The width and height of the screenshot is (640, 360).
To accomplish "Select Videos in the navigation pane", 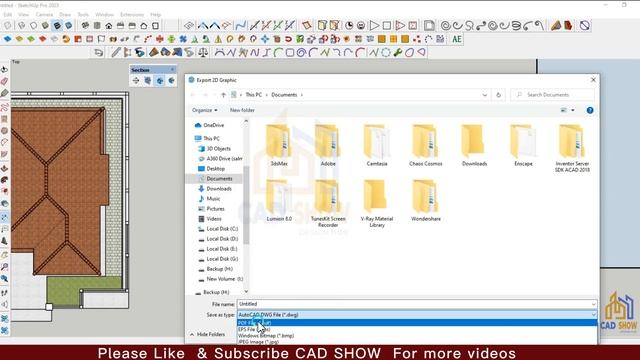I will (x=214, y=219).
